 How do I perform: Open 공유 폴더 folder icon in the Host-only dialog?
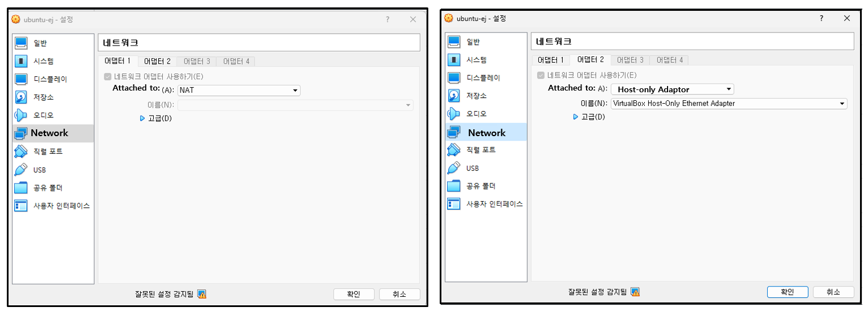point(454,186)
